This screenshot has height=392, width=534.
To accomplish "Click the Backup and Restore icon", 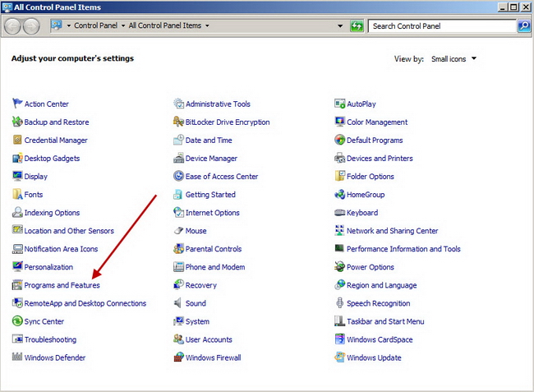I will (17, 122).
